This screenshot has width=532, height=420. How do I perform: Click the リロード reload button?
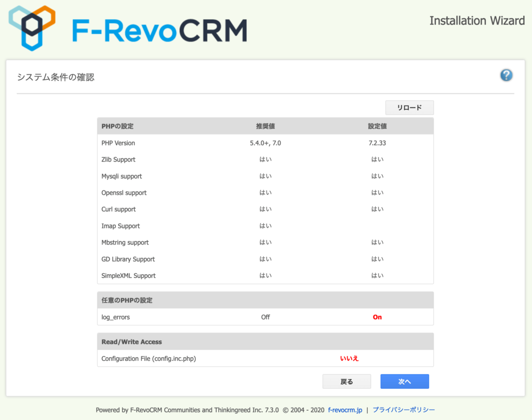click(409, 108)
